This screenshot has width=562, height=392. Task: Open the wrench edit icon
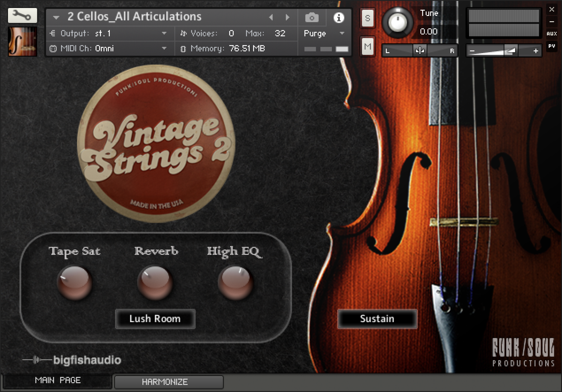[x=22, y=15]
